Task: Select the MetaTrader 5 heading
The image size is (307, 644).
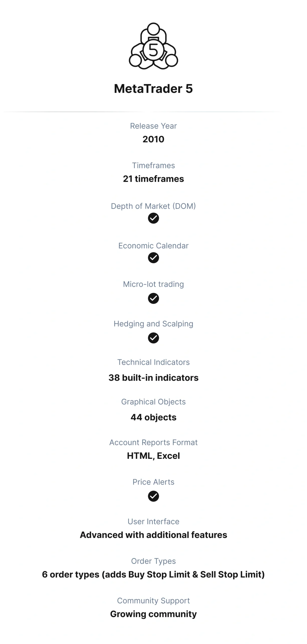Action: 153,89
